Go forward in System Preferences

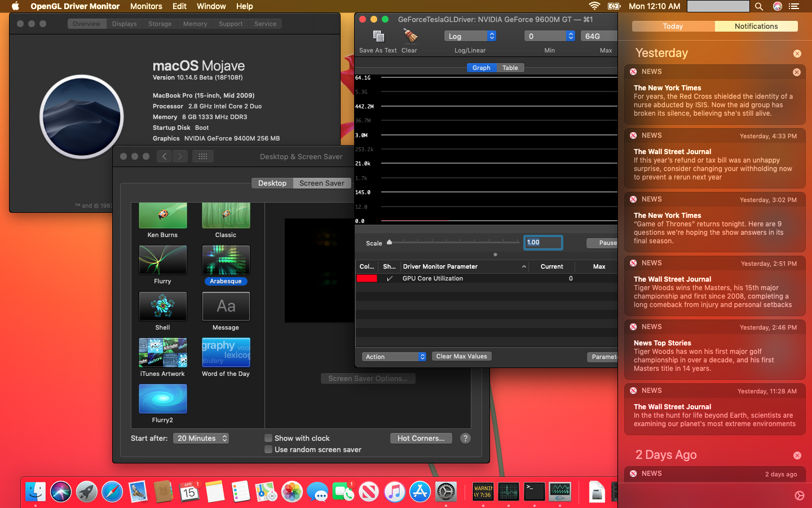[180, 156]
